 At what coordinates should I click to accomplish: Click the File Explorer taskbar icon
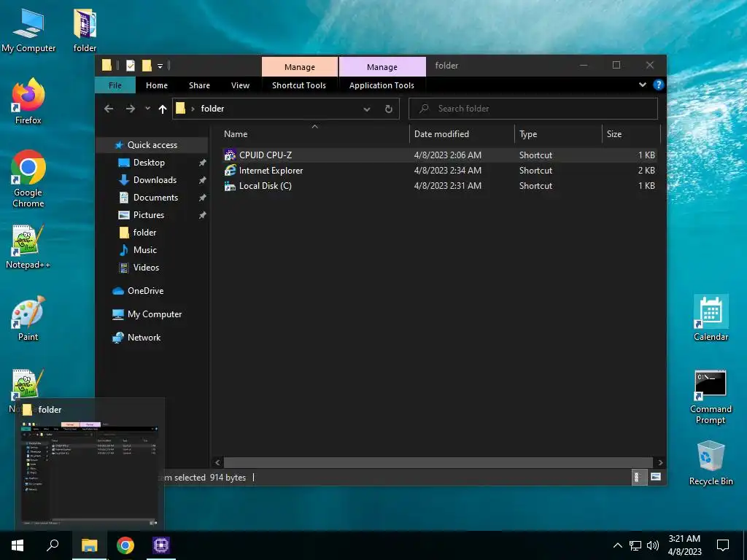(89, 545)
